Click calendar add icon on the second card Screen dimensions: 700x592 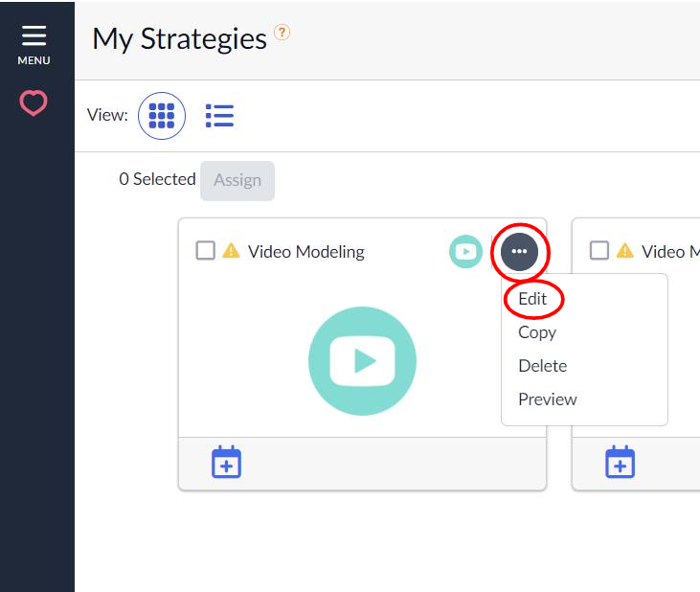click(x=621, y=462)
